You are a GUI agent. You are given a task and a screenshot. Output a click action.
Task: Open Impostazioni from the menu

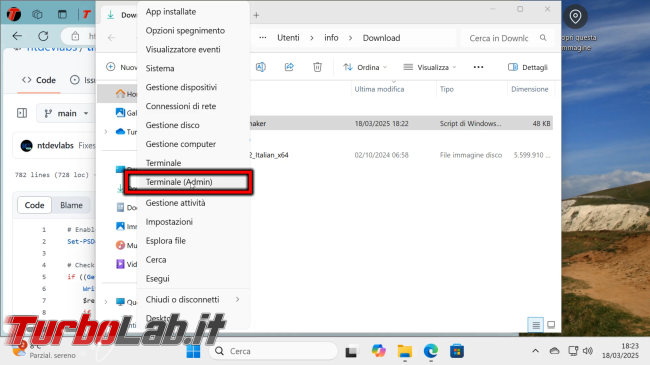tap(169, 222)
